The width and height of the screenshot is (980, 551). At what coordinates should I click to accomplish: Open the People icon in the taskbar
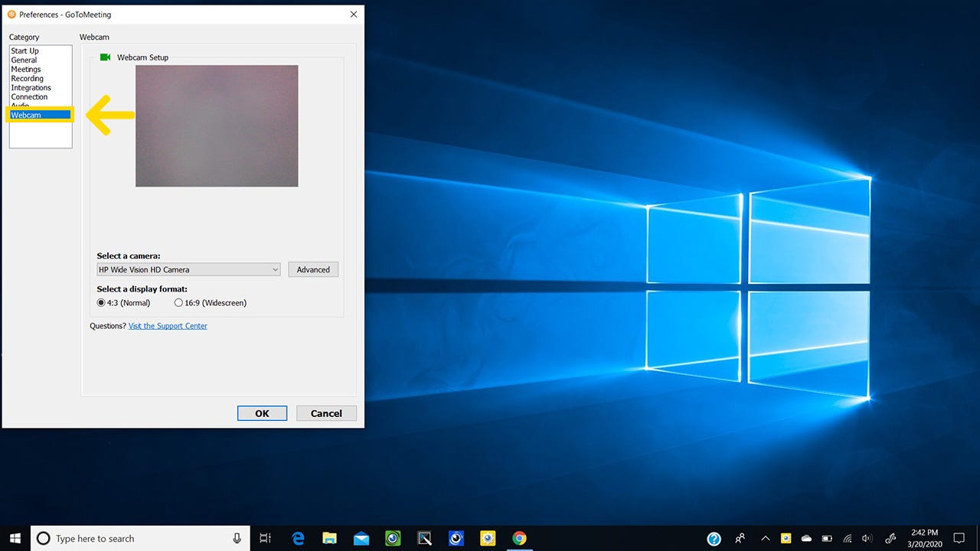tap(740, 539)
